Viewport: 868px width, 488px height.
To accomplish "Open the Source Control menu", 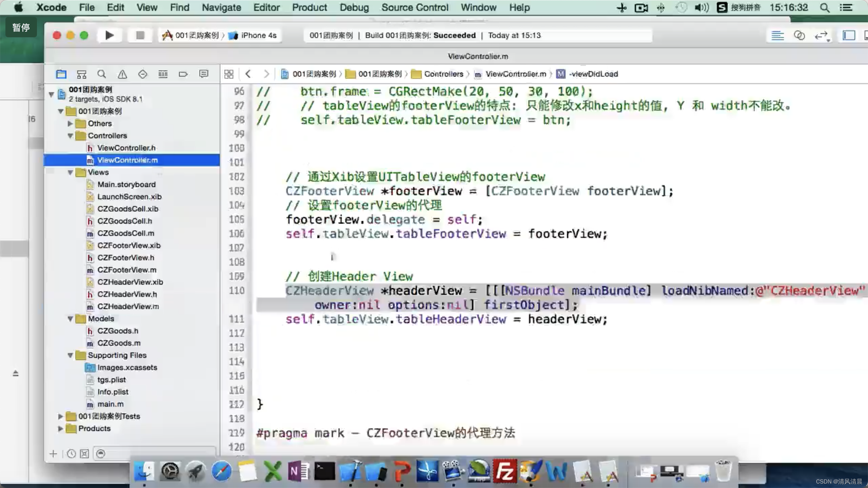I will tap(415, 7).
